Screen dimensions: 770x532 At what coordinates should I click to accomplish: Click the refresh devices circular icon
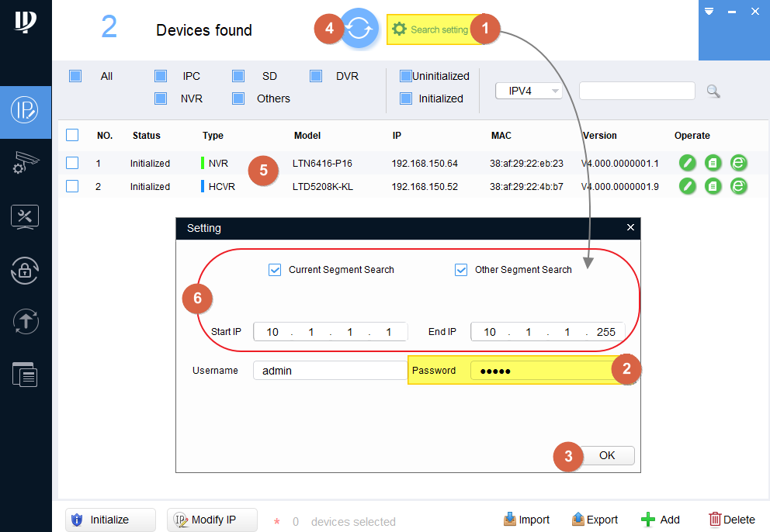[359, 29]
